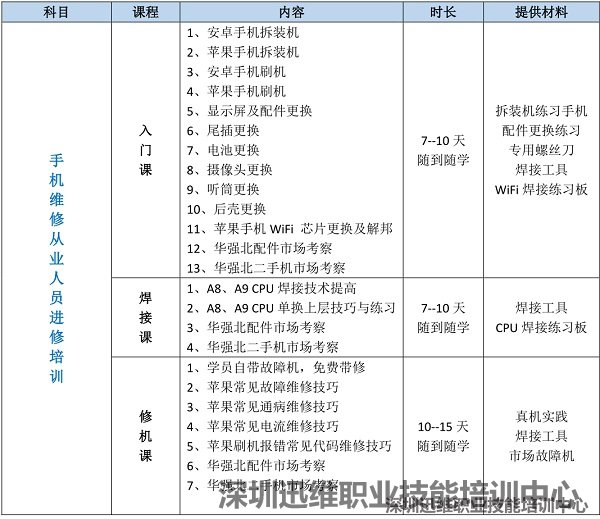Select the 修机课 course cell
The image size is (600, 519).
tap(145, 436)
